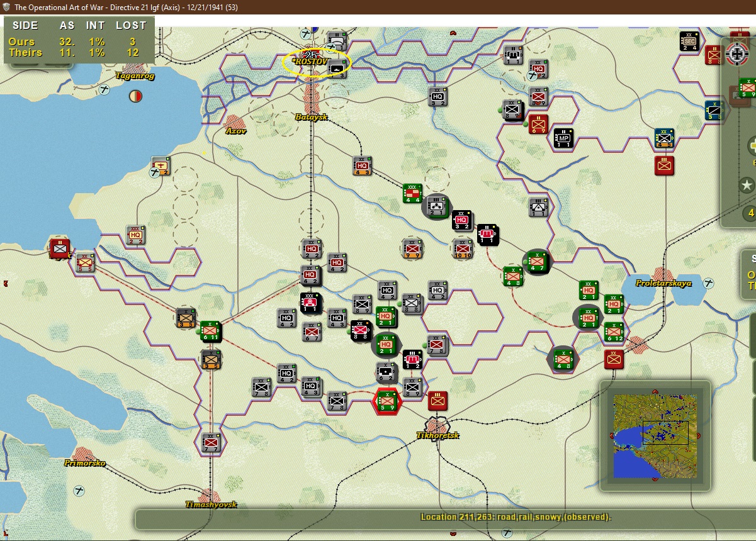Select the green 6-12 infantry brigade counter
Image resolution: width=756 pixels, height=541 pixels.
[614, 331]
